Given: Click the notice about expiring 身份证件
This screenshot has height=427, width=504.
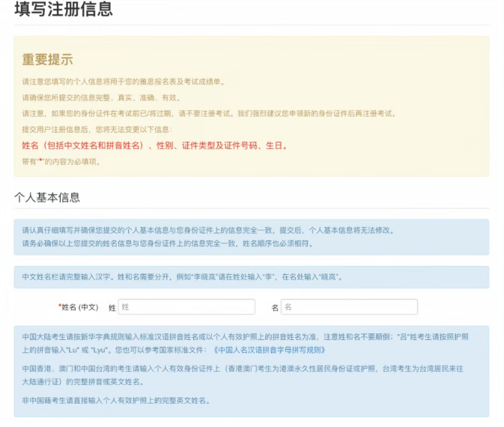Looking at the screenshot, I should tap(208, 114).
